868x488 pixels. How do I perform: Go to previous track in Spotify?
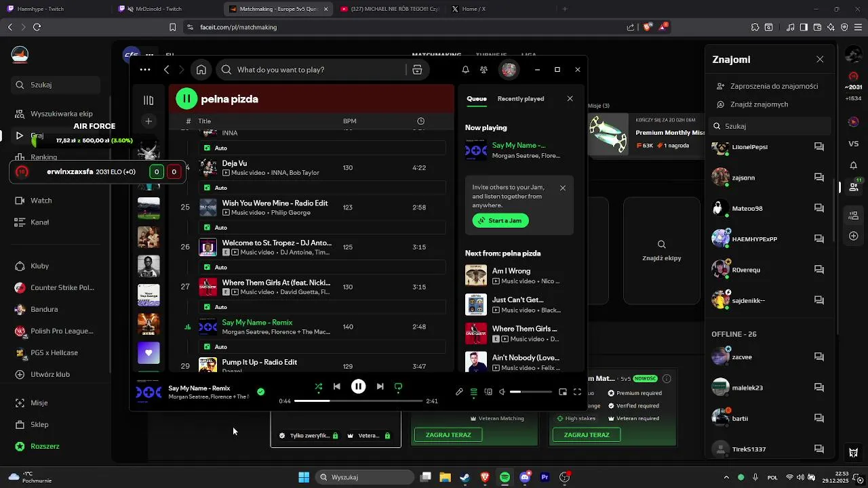tap(337, 386)
